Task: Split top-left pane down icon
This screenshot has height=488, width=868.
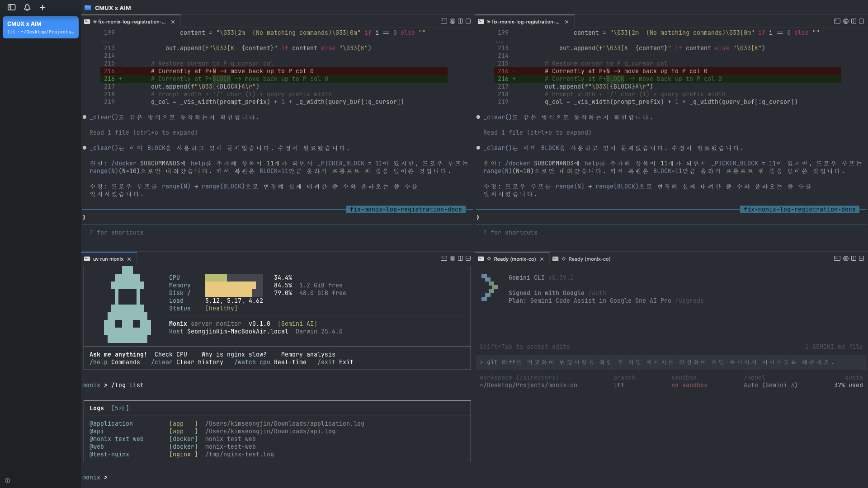Action: point(468,21)
